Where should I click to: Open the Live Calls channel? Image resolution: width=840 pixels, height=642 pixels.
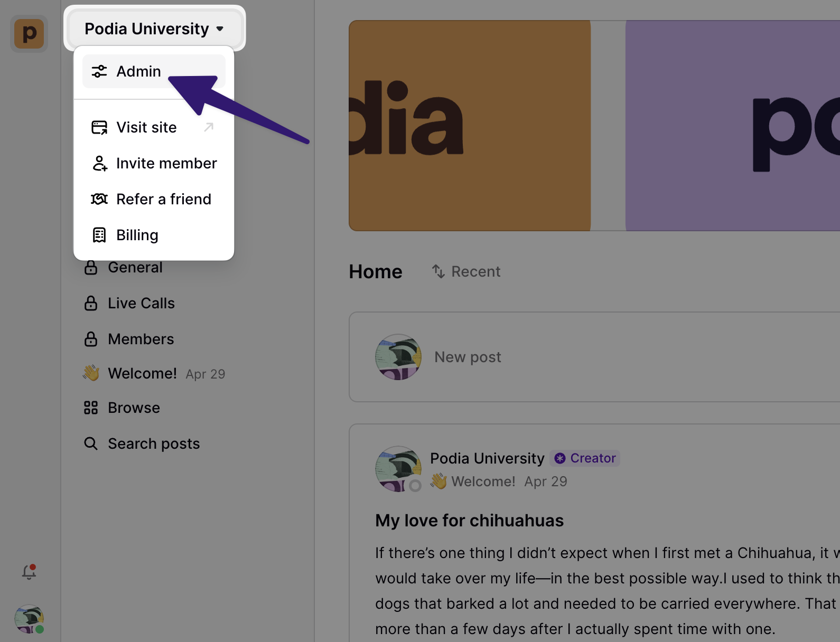141,303
